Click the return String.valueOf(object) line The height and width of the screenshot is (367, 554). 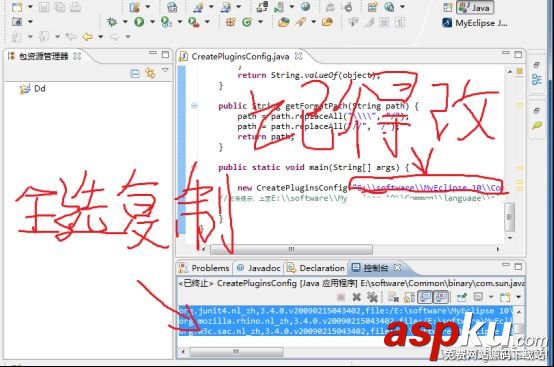click(x=308, y=75)
